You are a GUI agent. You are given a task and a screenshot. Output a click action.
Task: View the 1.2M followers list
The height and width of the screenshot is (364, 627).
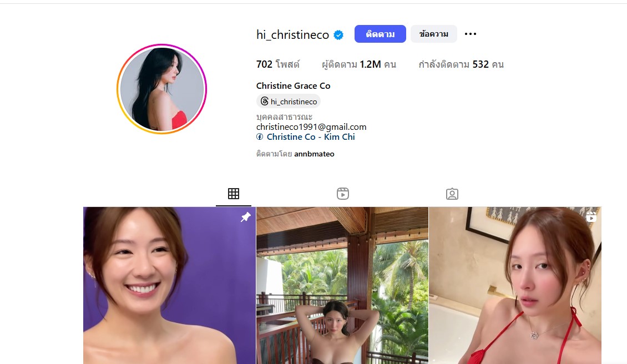tap(358, 64)
